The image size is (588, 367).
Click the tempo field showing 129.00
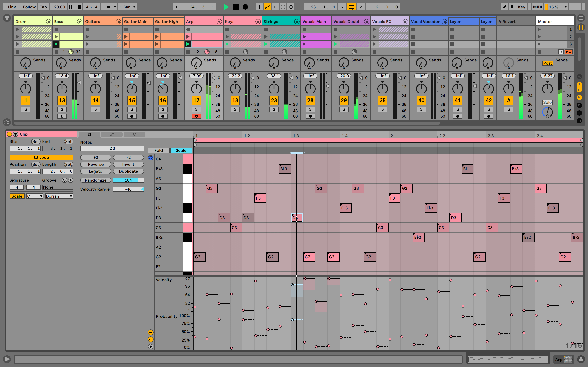click(x=58, y=7)
